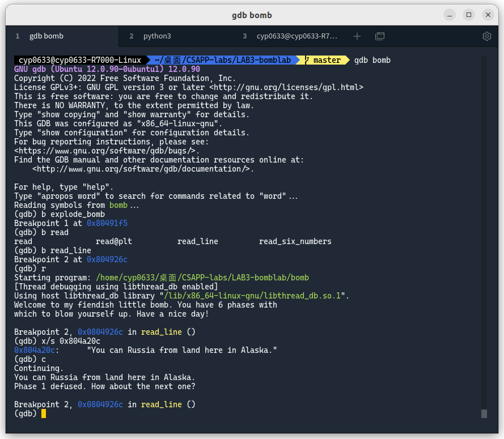Click address 0x80491f5 of Breakpoint 1
Screen dimensions: 504x439
[107, 224]
